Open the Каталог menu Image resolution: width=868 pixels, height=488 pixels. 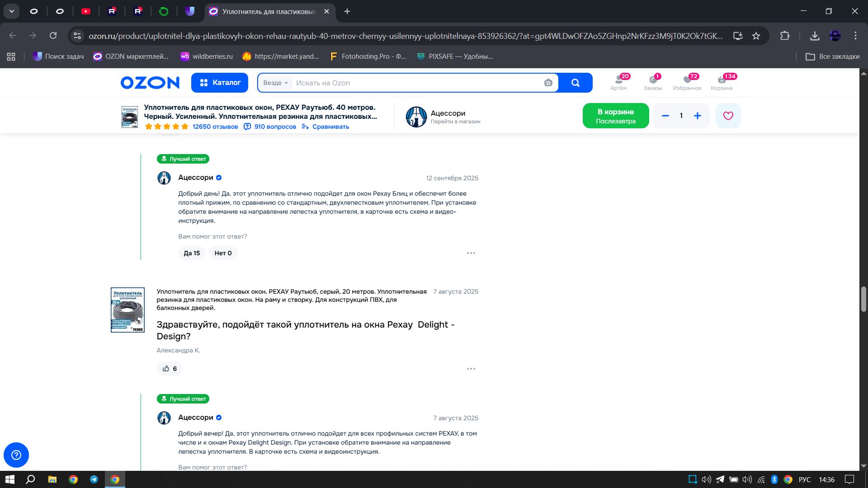(220, 83)
